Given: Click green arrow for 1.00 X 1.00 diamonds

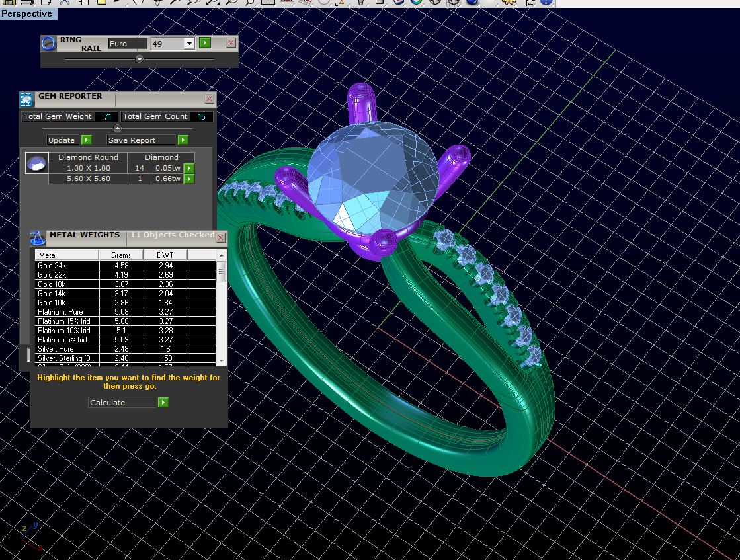Looking at the screenshot, I should 189,169.
